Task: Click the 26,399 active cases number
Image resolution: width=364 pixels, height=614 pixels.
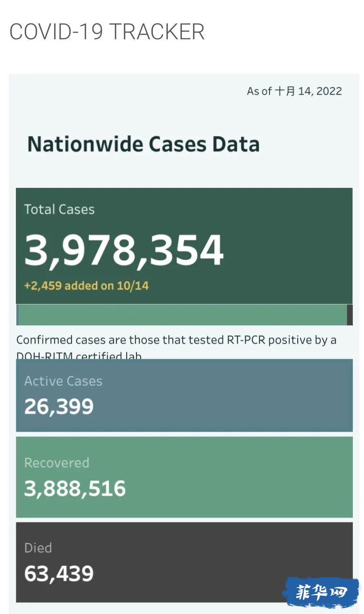Action: [x=59, y=406]
